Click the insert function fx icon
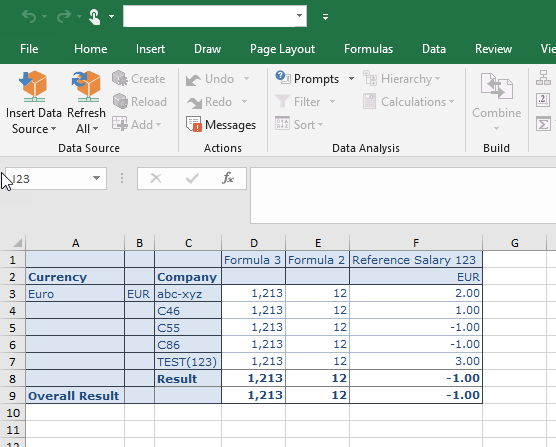This screenshot has height=447, width=556. [228, 178]
